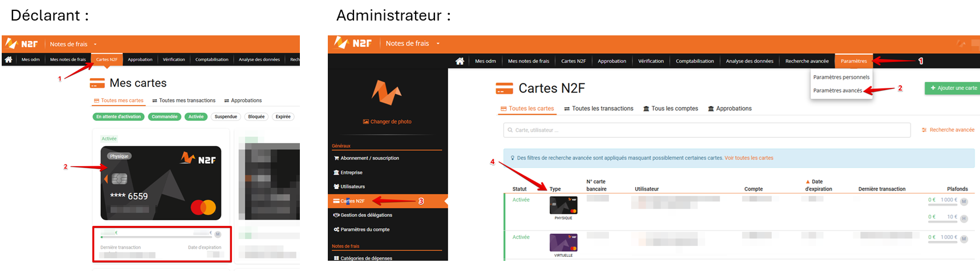
Task: Open Vérification in the Déclarant nav bar
Action: pyautogui.click(x=174, y=59)
